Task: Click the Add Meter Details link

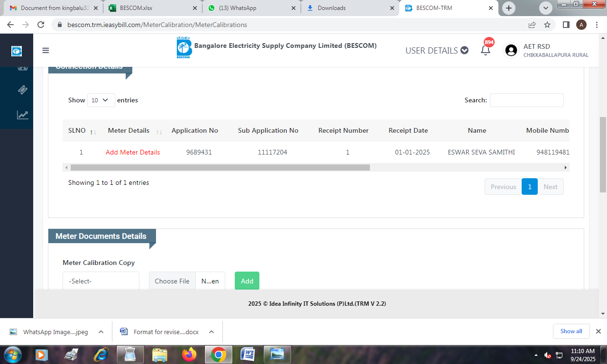Action: pos(133,152)
